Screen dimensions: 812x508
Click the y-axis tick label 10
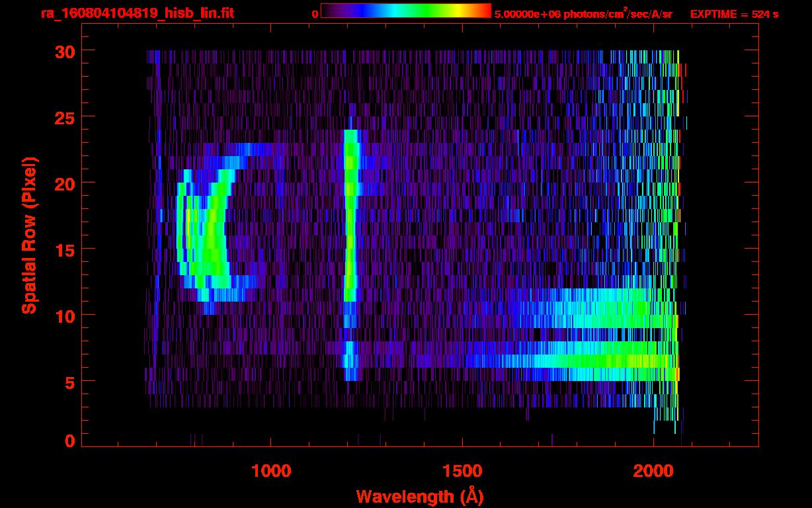[x=63, y=316]
